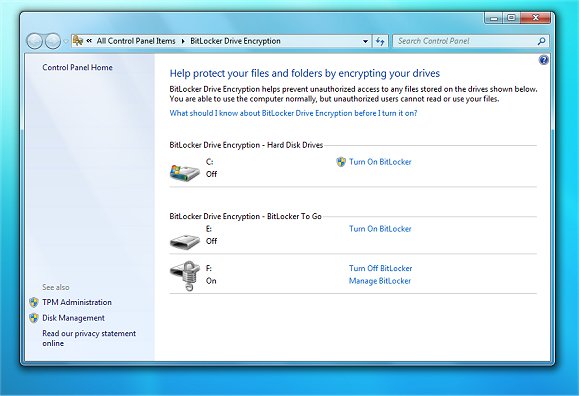Click the Disk Management shield icon

[34, 318]
